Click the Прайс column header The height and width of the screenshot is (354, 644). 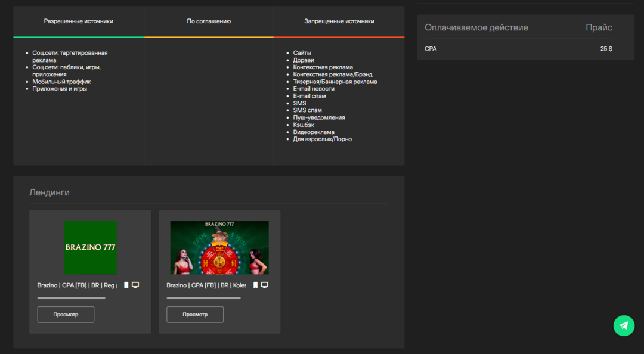(599, 27)
